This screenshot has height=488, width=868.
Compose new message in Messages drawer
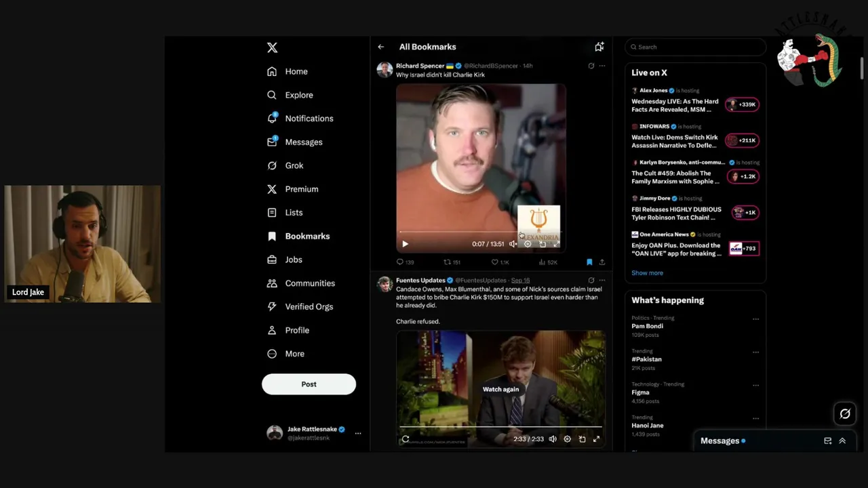tap(828, 441)
